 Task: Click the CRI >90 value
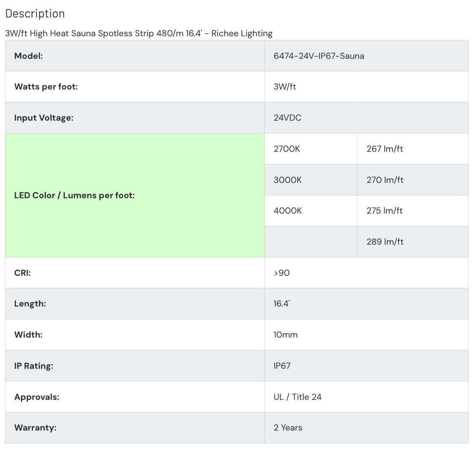(x=282, y=273)
